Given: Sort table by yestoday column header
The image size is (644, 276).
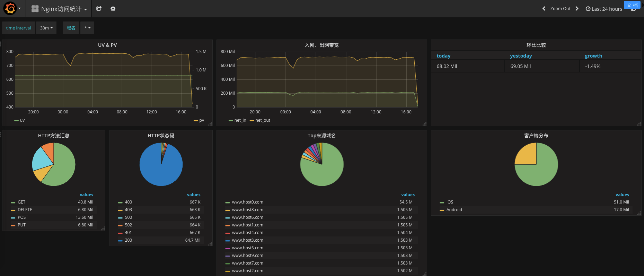Looking at the screenshot, I should [x=521, y=56].
